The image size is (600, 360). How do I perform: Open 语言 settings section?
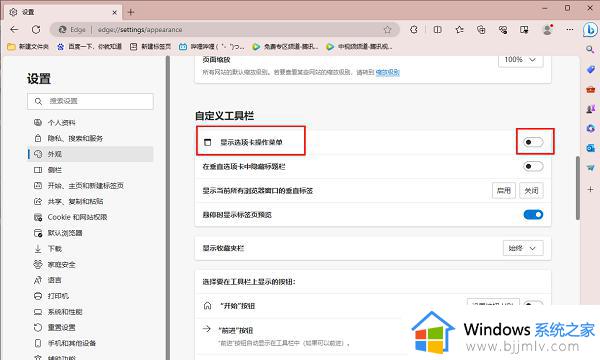[x=90, y=280]
